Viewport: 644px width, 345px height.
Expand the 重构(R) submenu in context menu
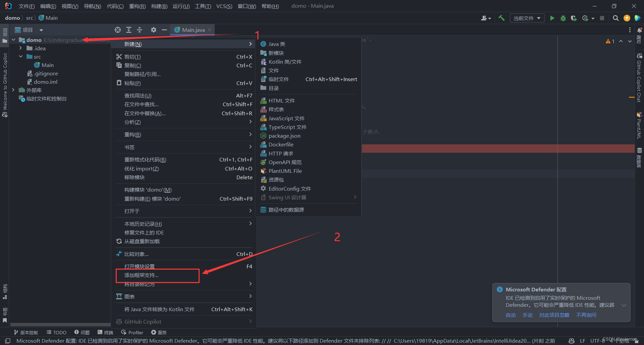[184, 135]
